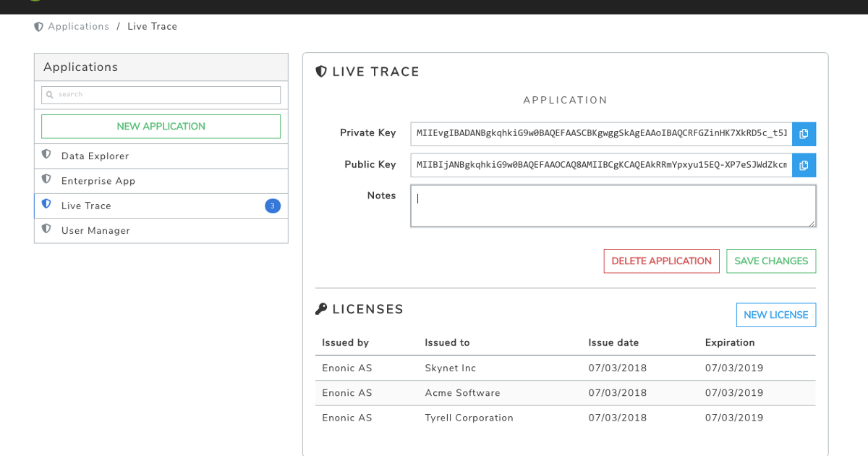Copy the Public Key to clipboard
Image resolution: width=868 pixels, height=456 pixels.
coord(804,165)
